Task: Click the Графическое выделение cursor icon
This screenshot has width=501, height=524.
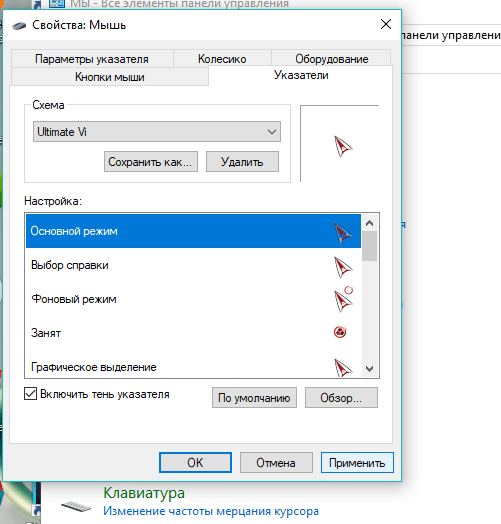Action: point(343,368)
